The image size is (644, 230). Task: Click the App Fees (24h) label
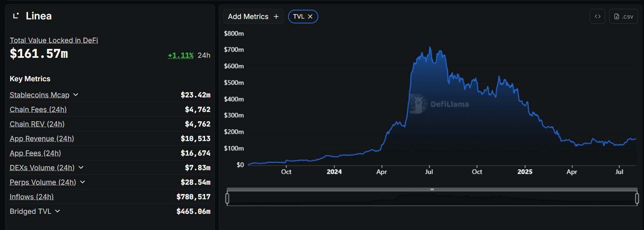pos(35,153)
